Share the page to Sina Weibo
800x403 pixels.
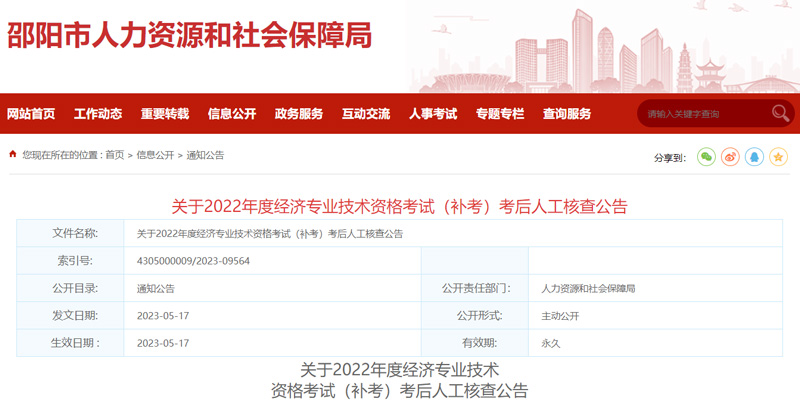(x=730, y=157)
